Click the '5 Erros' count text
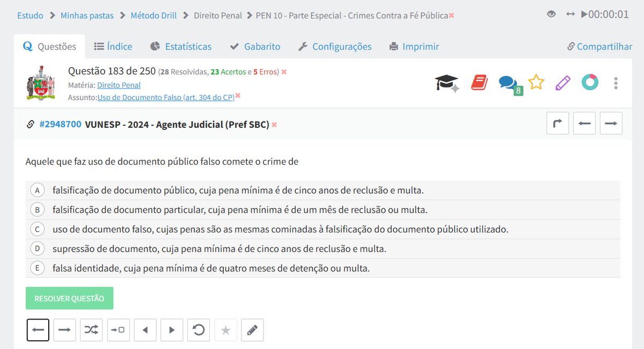Viewport: 644px width, 349px height. [x=265, y=72]
